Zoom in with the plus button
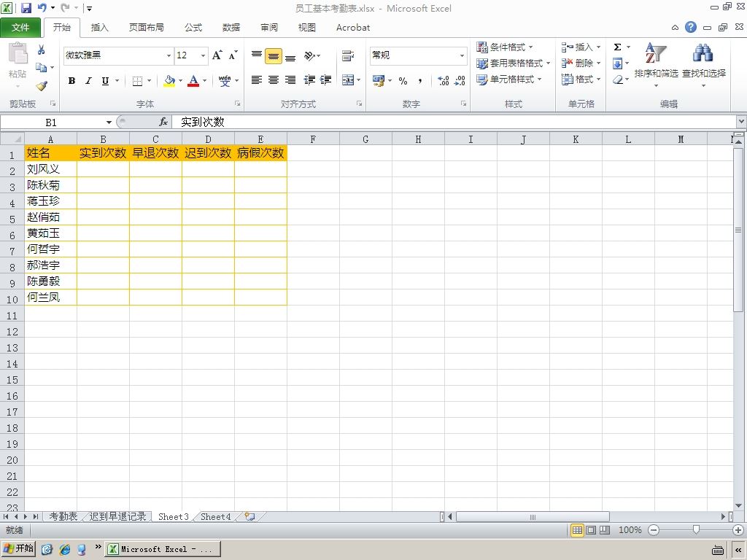This screenshot has width=747, height=560. click(738, 529)
